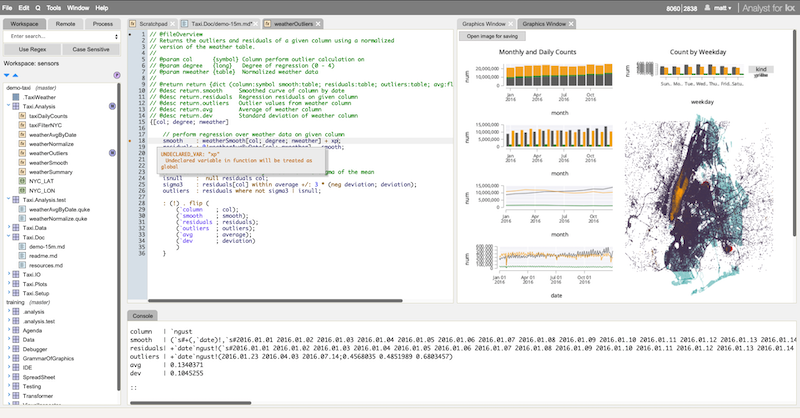Screen dimensions: 800x418
Task: Click the blue expand-all down arrow
Action: (7, 76)
